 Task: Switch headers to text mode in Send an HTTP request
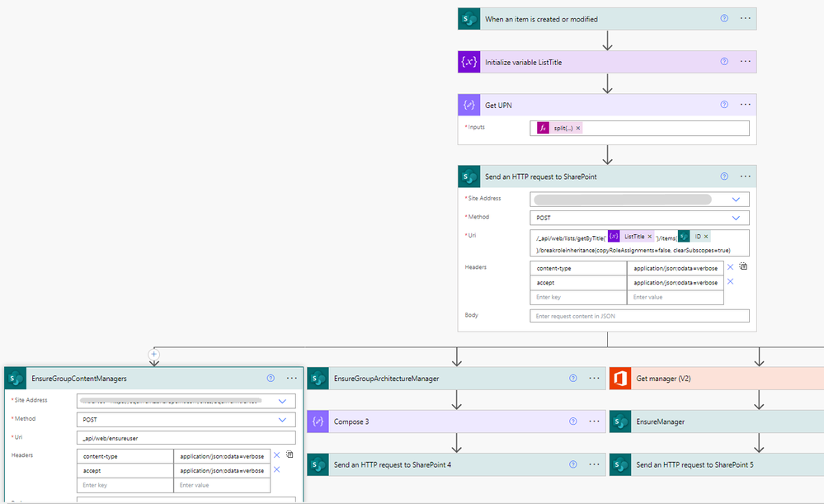pos(743,266)
